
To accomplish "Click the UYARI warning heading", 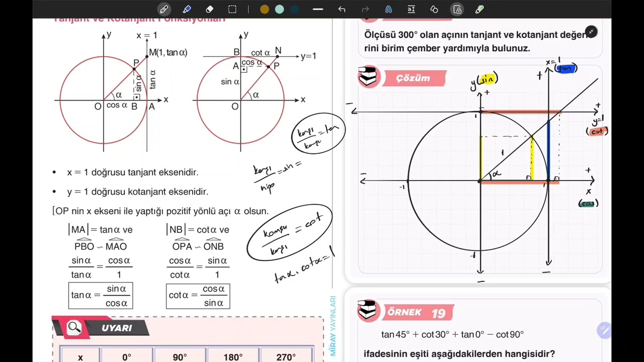I will pyautogui.click(x=117, y=328).
